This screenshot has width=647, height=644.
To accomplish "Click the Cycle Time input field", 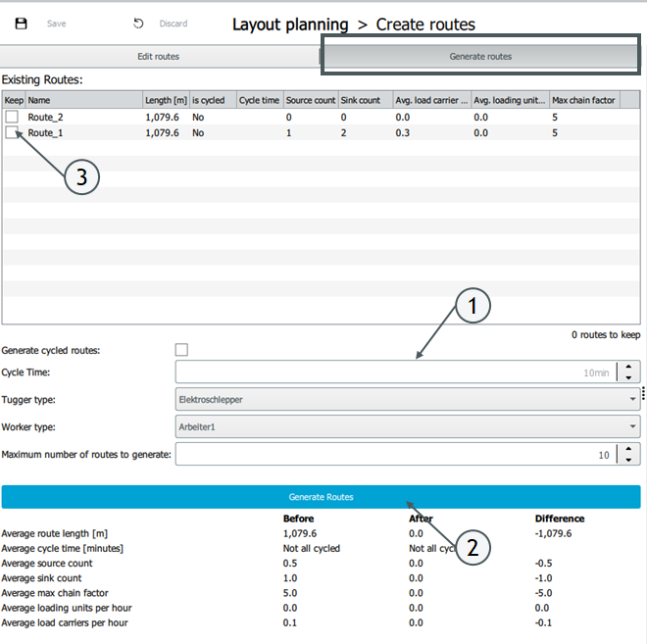I will point(396,372).
